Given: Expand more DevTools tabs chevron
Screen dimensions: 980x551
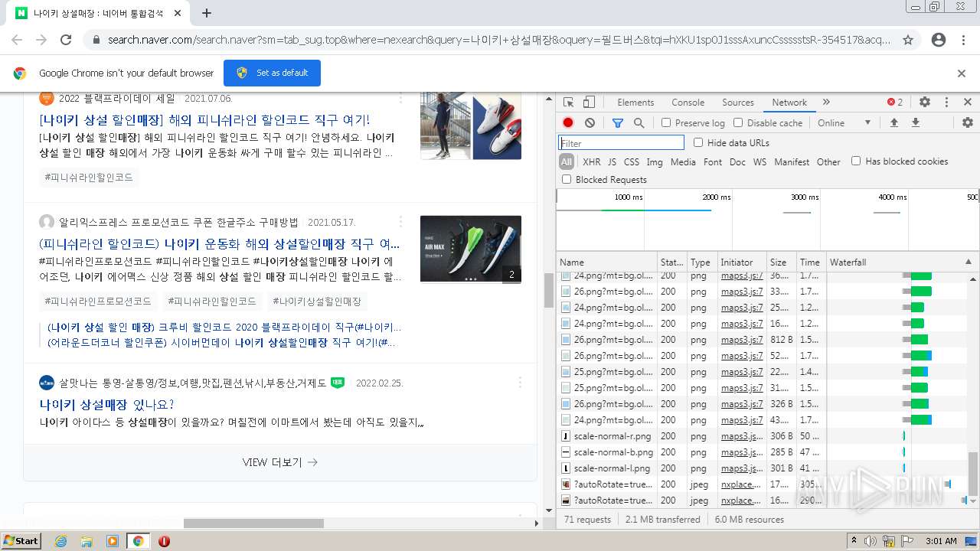Looking at the screenshot, I should 826,102.
